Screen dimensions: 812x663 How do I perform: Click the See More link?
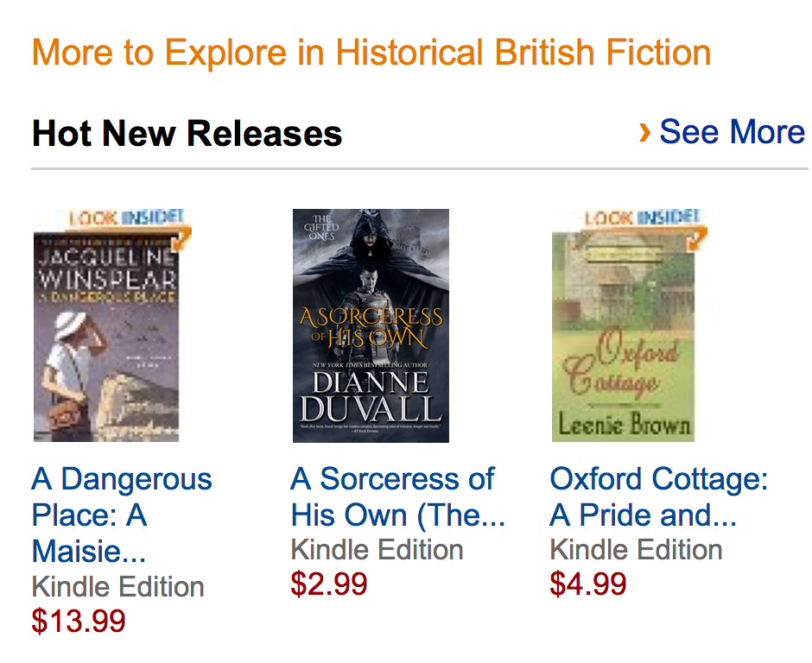[x=732, y=132]
